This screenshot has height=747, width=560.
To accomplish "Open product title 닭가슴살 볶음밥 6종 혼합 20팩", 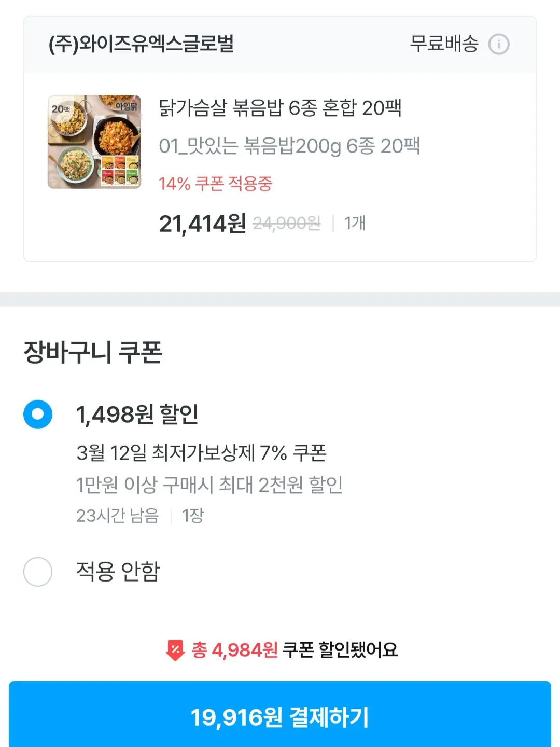I will pos(280,108).
